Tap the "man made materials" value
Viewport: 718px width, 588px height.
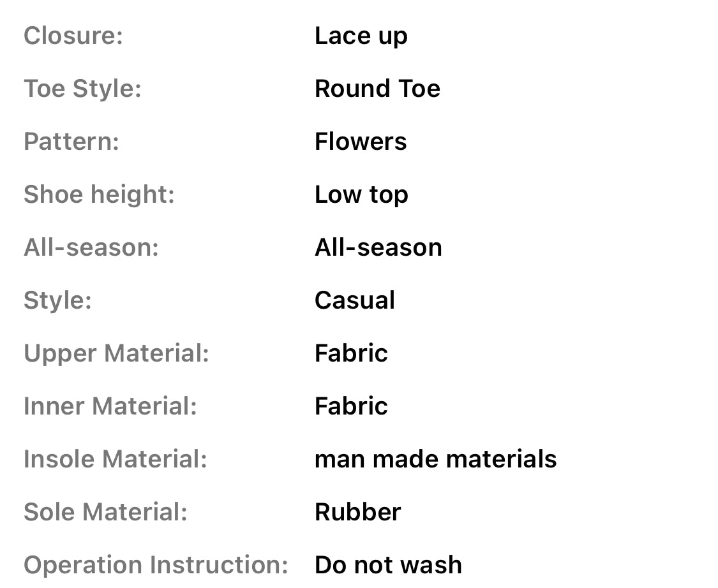click(x=435, y=459)
